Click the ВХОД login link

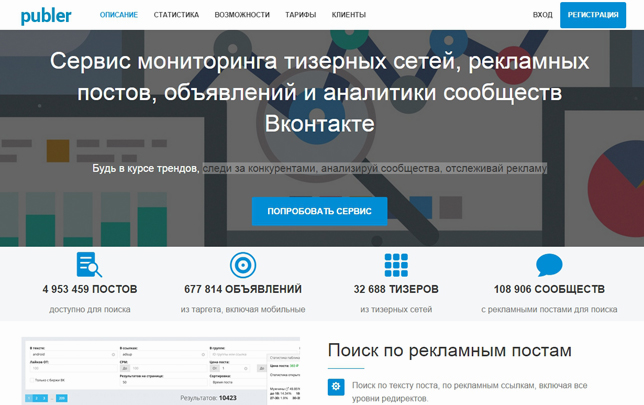pos(543,15)
